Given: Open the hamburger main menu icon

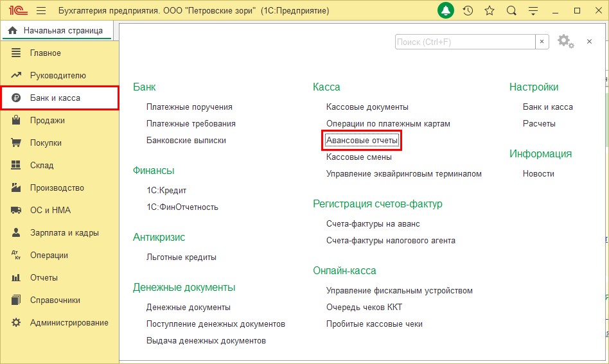Looking at the screenshot, I should (41, 10).
